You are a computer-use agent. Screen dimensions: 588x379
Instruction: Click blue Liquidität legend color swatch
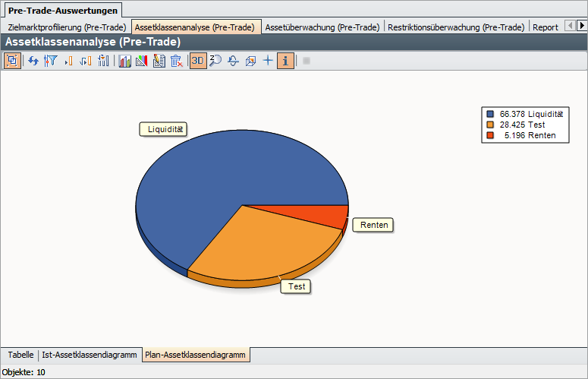coord(490,114)
